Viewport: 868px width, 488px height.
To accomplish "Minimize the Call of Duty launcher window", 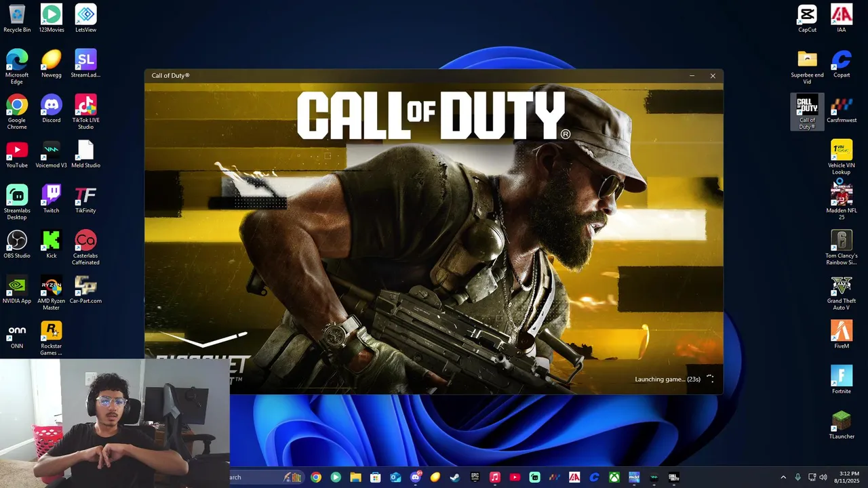I will (x=692, y=75).
